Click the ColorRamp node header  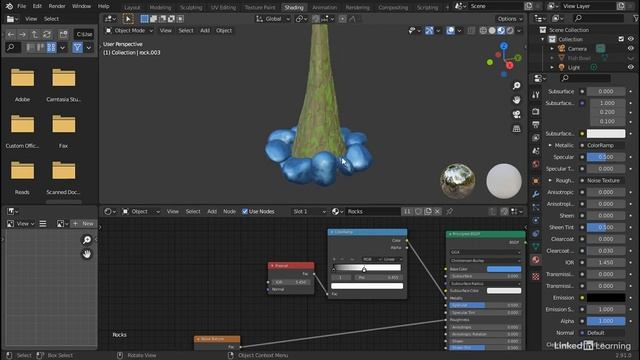367,232
